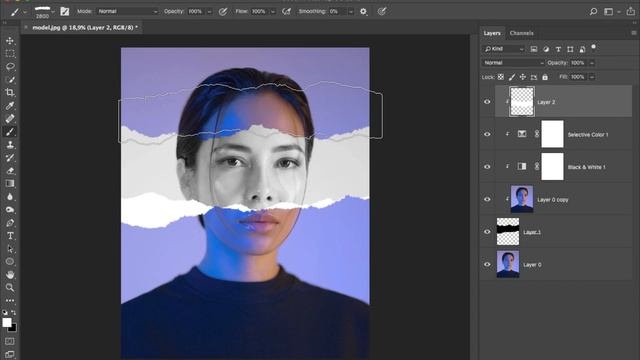Hide Layer 0 visibility eye
This screenshot has height=360, width=640.
tap(487, 264)
